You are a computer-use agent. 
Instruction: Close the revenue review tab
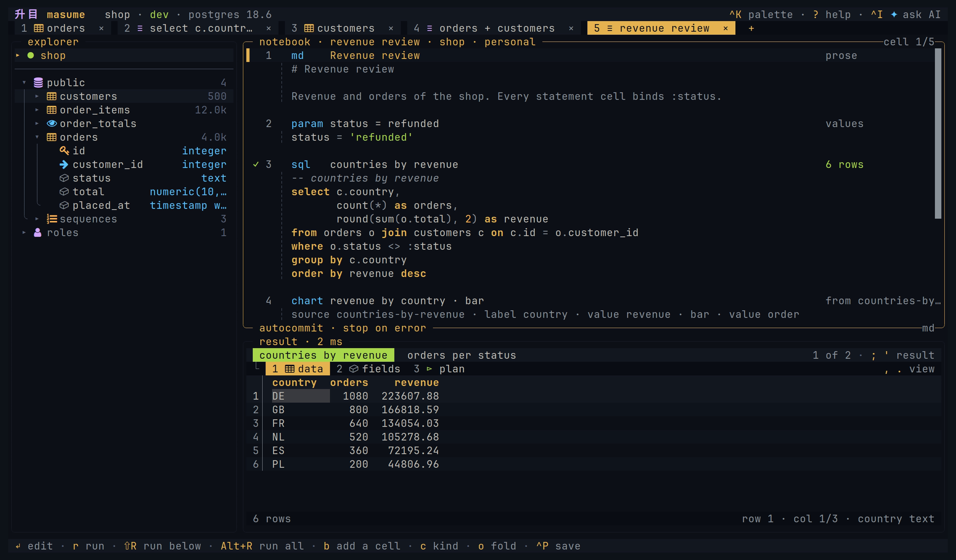point(725,28)
